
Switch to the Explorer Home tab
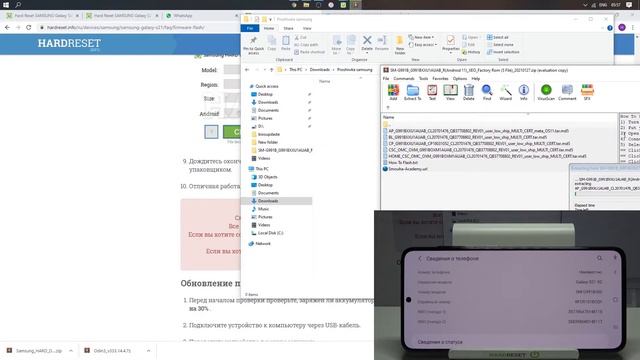[x=269, y=28]
